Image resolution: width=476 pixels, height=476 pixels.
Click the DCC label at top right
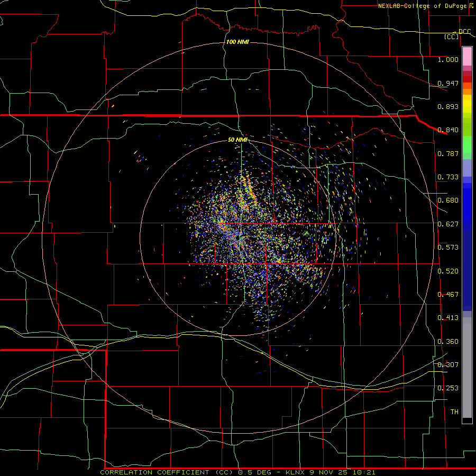pos(465,31)
